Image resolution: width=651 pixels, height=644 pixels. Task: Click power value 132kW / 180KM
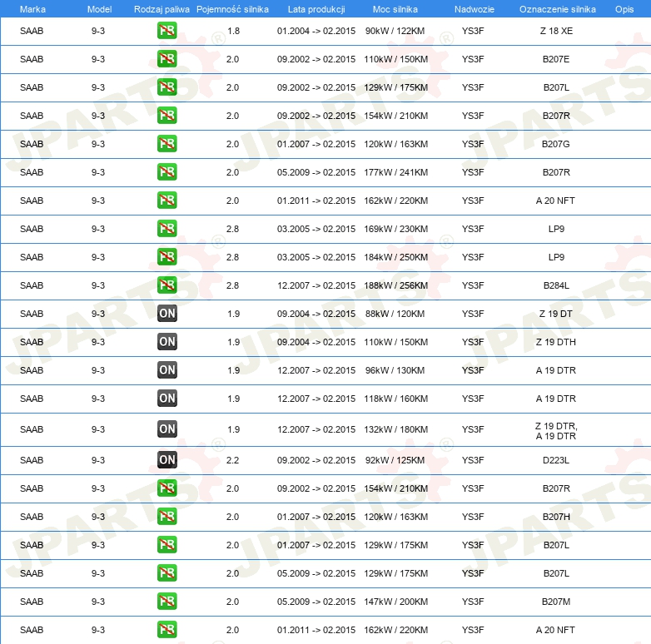[395, 429]
